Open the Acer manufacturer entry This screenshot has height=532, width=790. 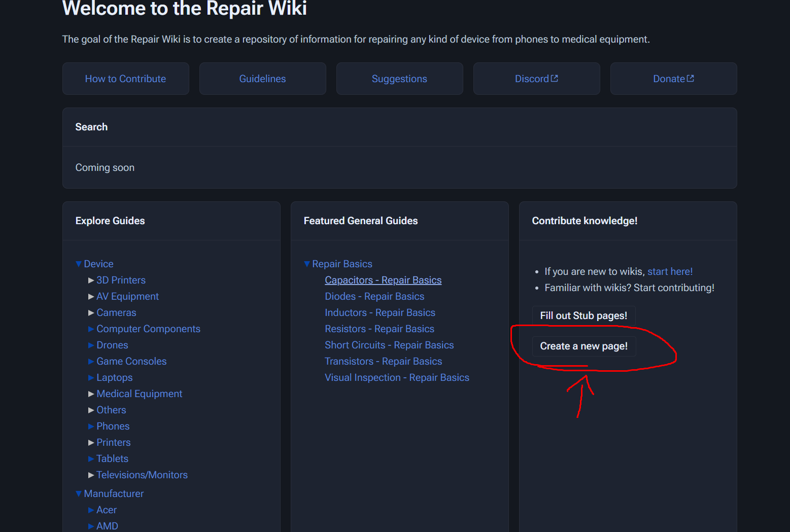[x=107, y=510]
